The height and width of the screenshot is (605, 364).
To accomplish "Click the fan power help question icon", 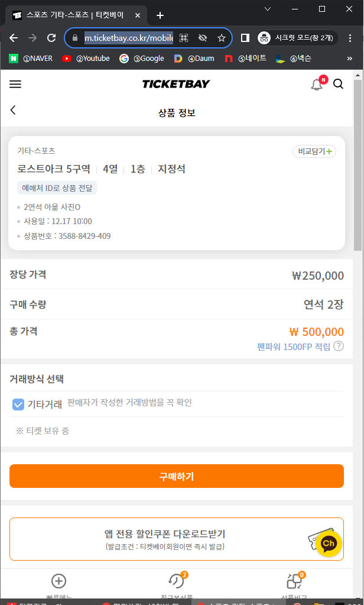I will click(339, 347).
